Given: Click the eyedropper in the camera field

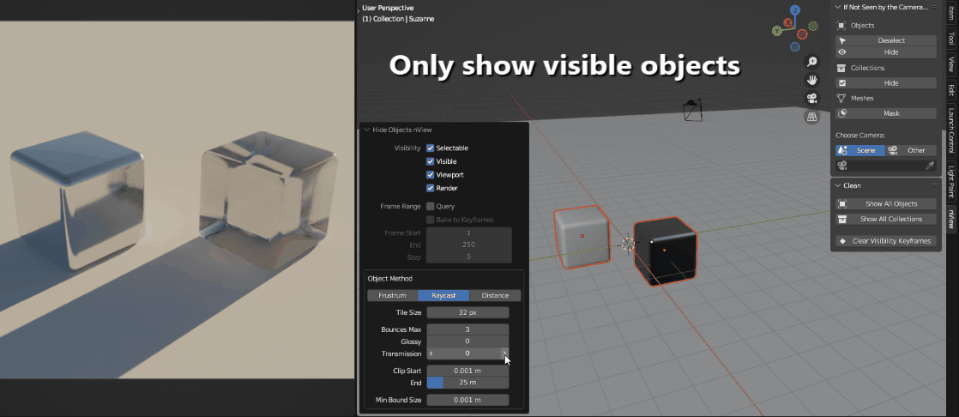Looking at the screenshot, I should tap(929, 165).
